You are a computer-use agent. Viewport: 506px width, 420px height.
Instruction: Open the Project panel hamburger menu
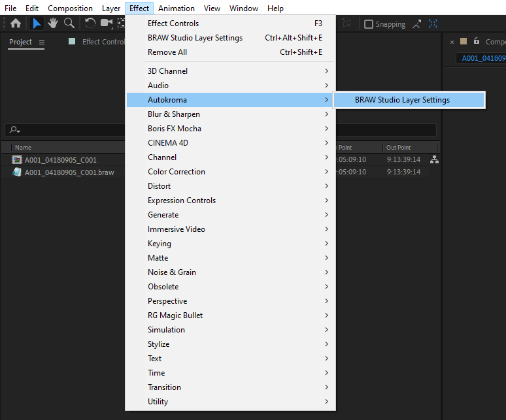pyautogui.click(x=42, y=42)
